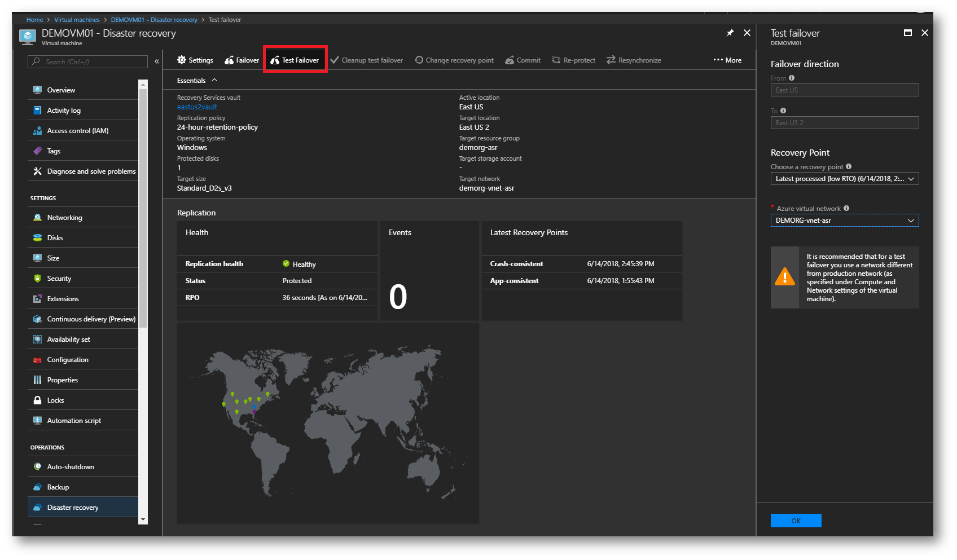Collapse the sidebar with double chevron
Screen dimensions: 957x560
[x=157, y=61]
